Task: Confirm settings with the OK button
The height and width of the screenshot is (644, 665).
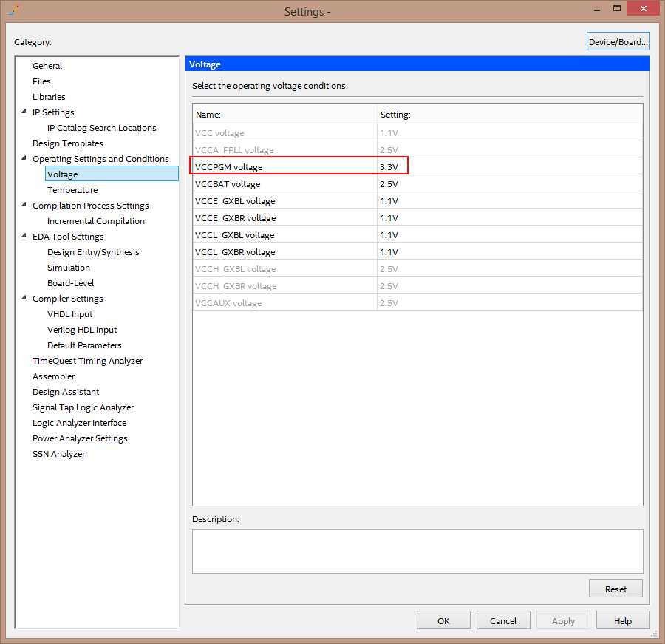Action: (x=443, y=620)
